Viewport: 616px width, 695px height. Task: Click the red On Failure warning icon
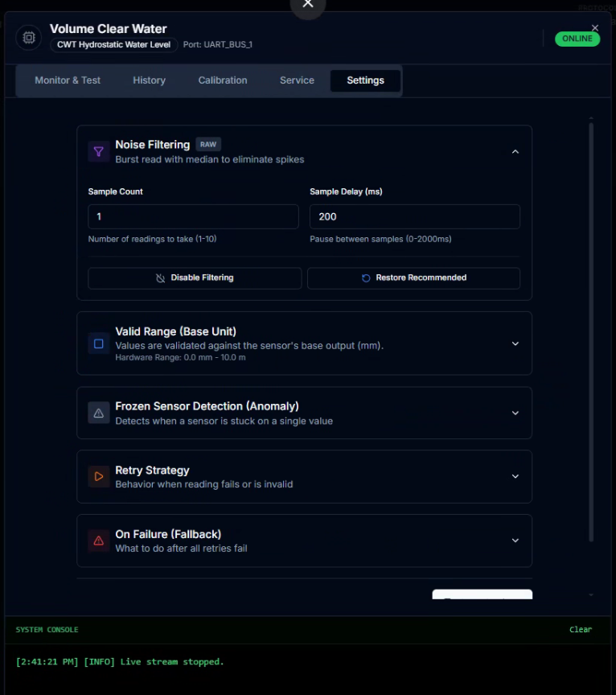[x=98, y=541]
